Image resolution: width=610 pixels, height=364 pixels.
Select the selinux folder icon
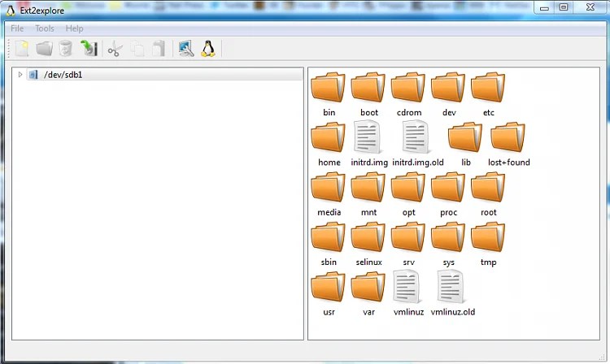pyautogui.click(x=368, y=237)
